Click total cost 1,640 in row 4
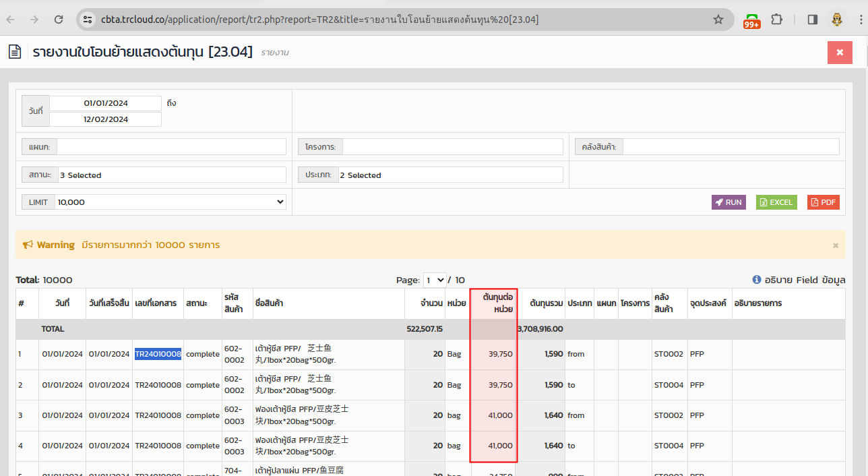868x476 pixels. coord(554,446)
